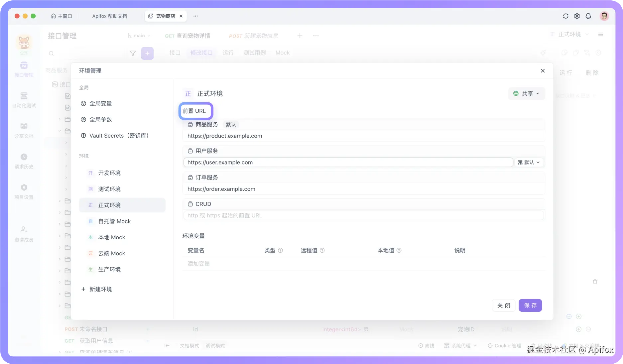The image size is (623, 364).
Task: Expand the 共享 dropdown in the environment dialog
Action: (x=527, y=93)
